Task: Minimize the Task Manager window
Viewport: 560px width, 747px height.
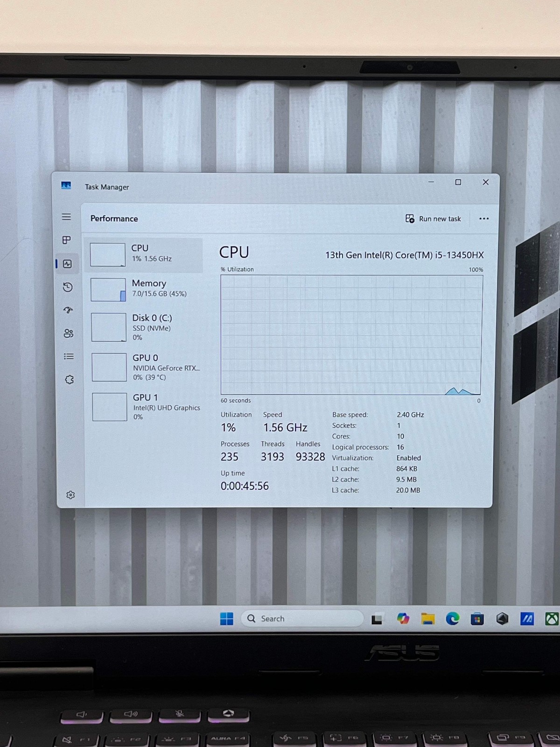Action: tap(431, 182)
